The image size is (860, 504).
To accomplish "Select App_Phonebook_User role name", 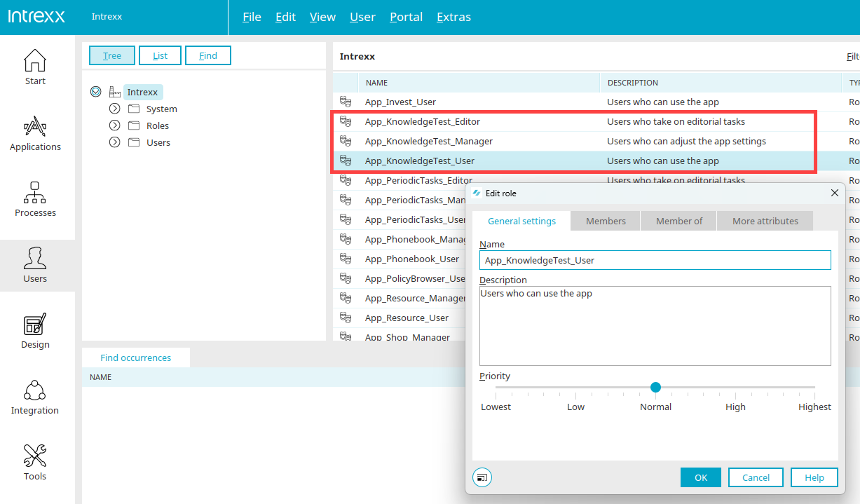I will tap(412, 259).
